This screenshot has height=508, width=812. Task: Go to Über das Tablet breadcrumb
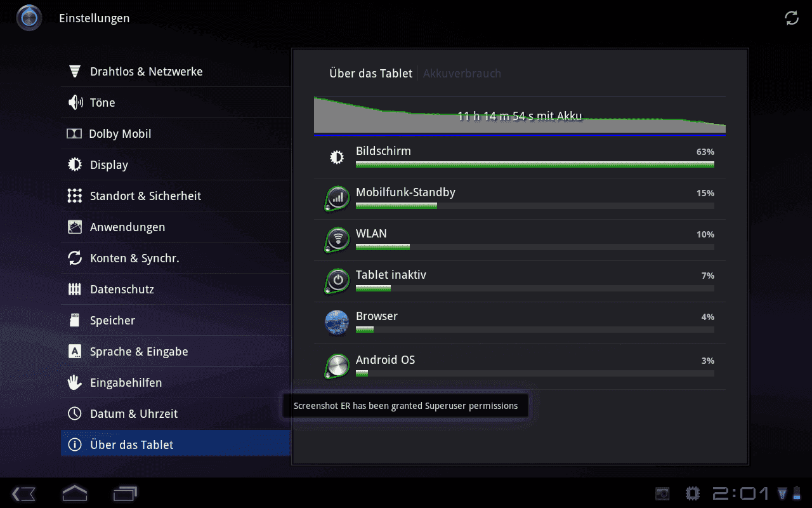pyautogui.click(x=370, y=74)
